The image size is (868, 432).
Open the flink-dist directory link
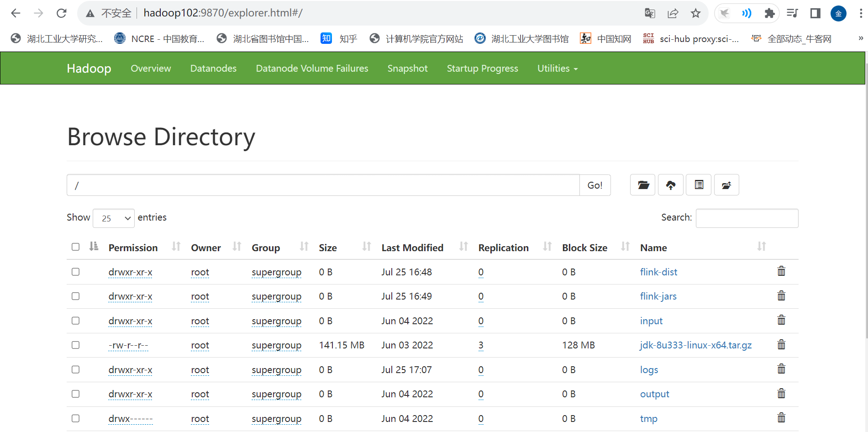click(x=658, y=272)
